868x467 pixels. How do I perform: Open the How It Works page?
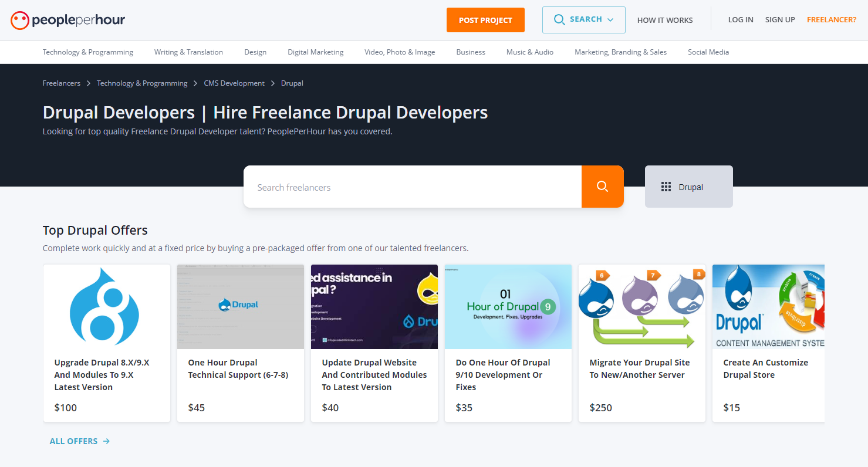pos(665,20)
